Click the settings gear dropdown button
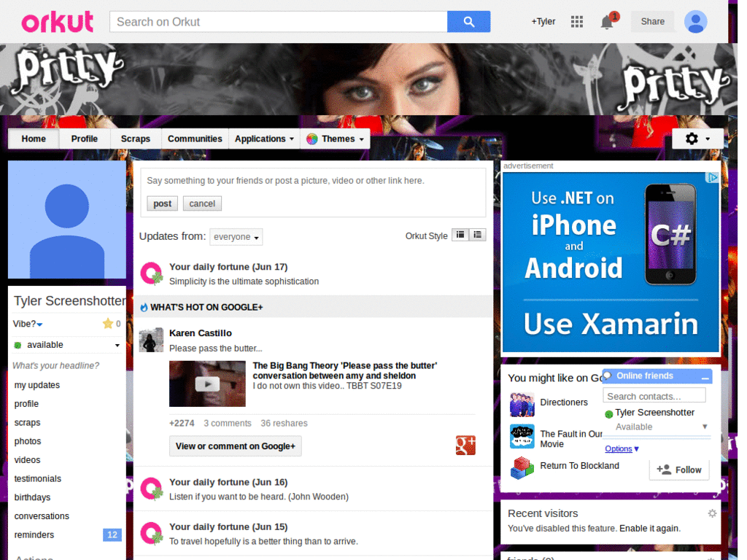This screenshot has height=560, width=747. (697, 139)
